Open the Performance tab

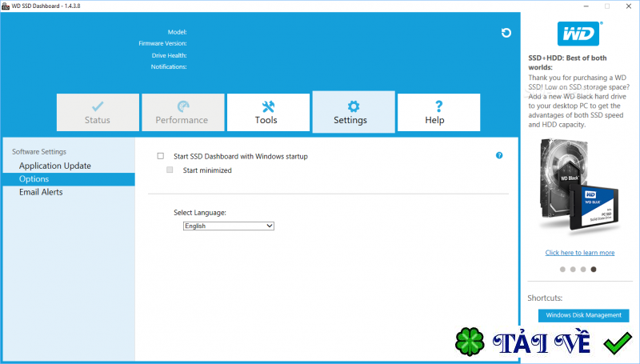point(183,112)
